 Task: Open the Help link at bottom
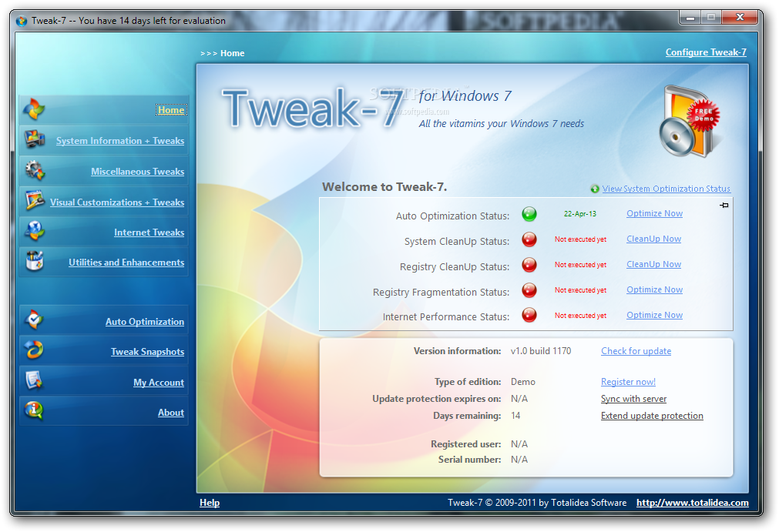(x=209, y=502)
